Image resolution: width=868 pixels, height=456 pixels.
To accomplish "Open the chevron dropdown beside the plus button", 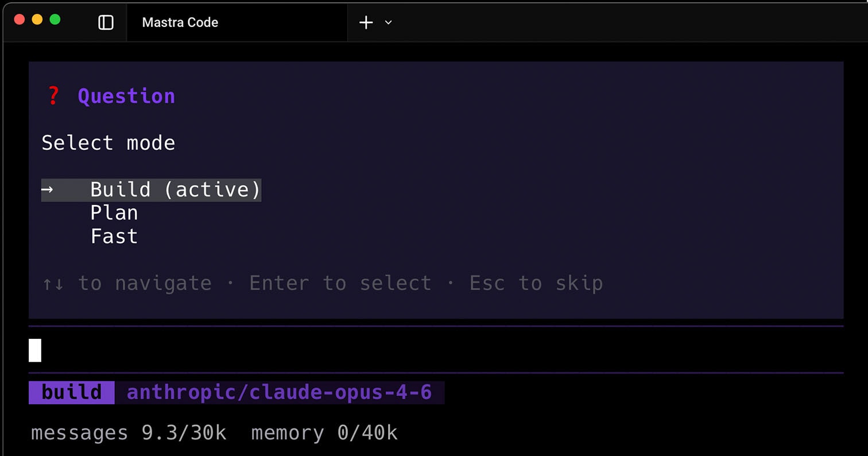I will click(x=388, y=23).
